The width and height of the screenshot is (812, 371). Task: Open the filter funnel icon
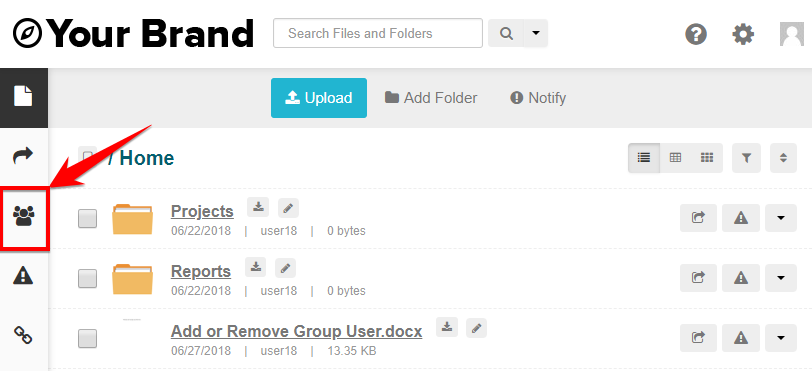click(x=746, y=158)
